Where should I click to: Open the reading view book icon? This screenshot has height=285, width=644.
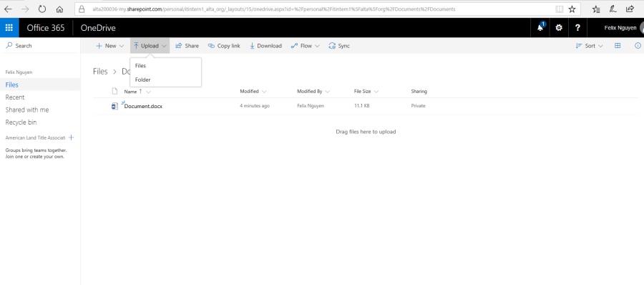(x=559, y=9)
